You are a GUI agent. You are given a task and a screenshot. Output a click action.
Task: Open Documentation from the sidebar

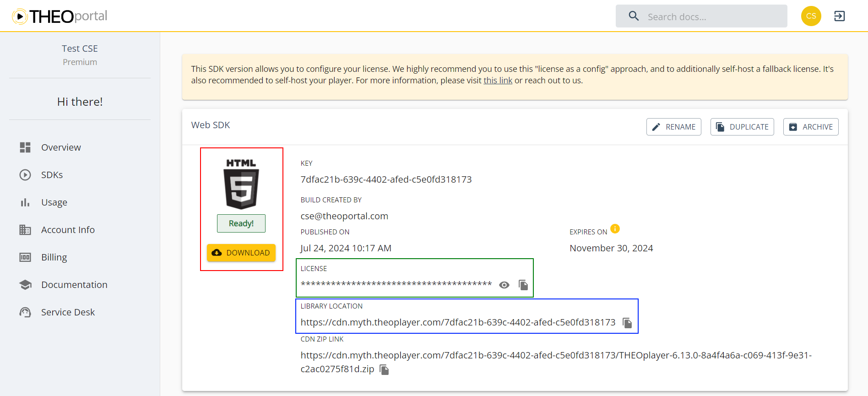(74, 285)
